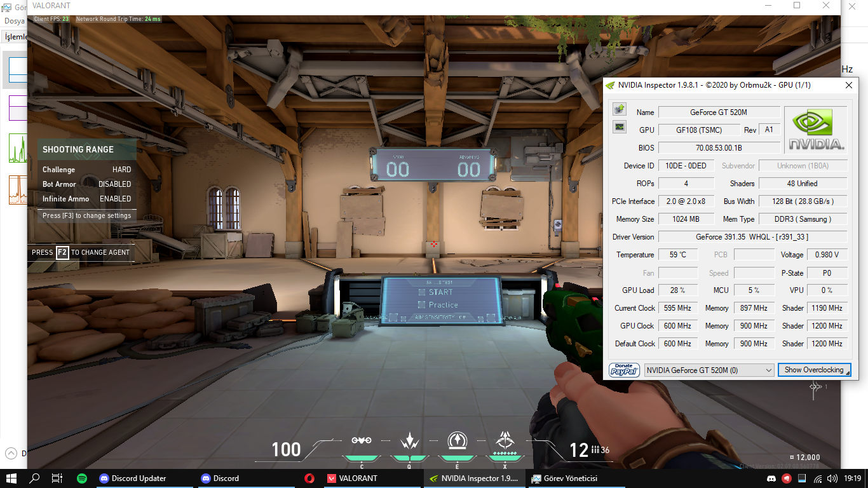The height and width of the screenshot is (488, 868).
Task: Click the E ability icon in VALORANT HUD
Action: 457,440
